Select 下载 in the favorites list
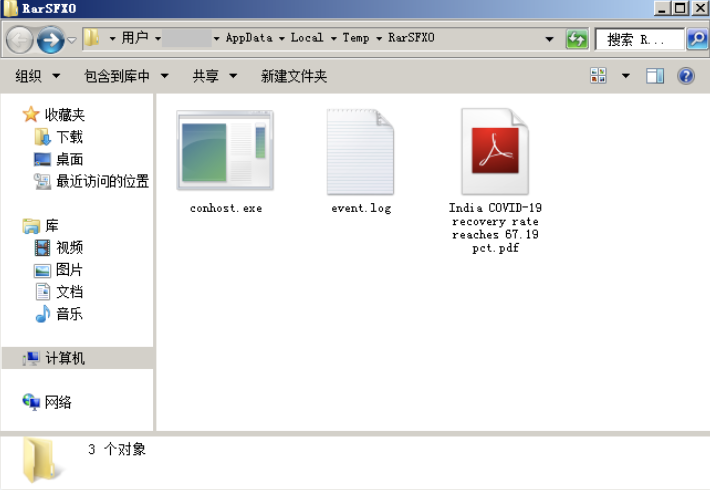Screen dimensions: 710x490 69,137
